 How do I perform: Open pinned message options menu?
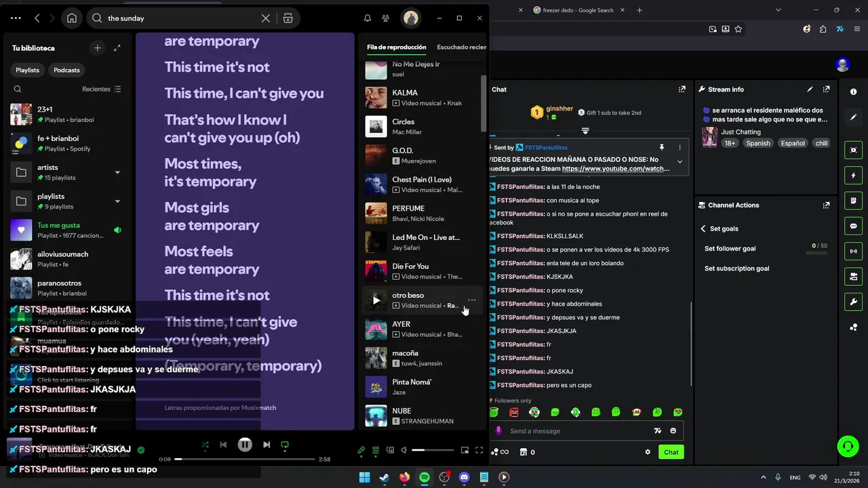(x=680, y=147)
